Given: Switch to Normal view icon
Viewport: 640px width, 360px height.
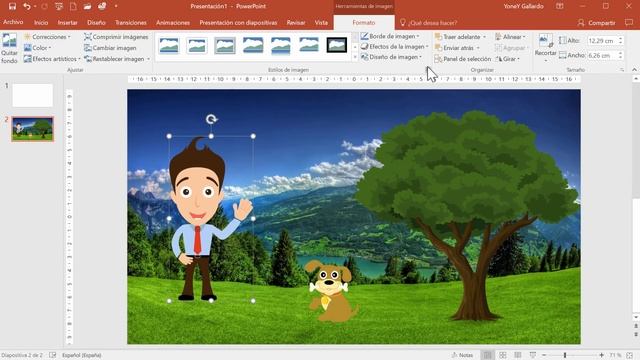Looking at the screenshot, I should coord(487,355).
